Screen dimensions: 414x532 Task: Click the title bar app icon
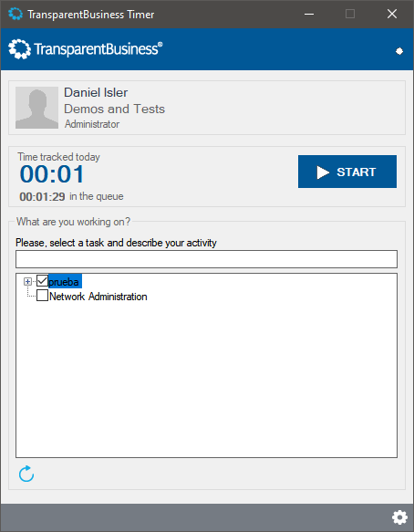pos(16,14)
